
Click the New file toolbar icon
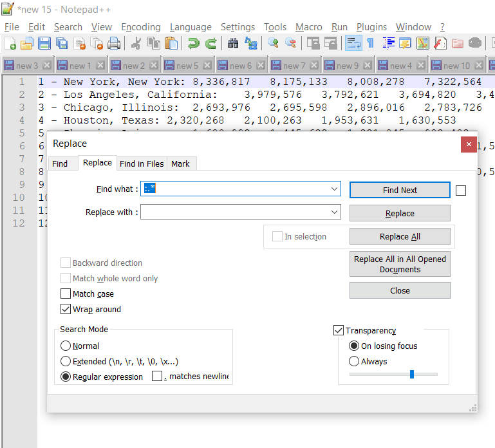[10, 43]
